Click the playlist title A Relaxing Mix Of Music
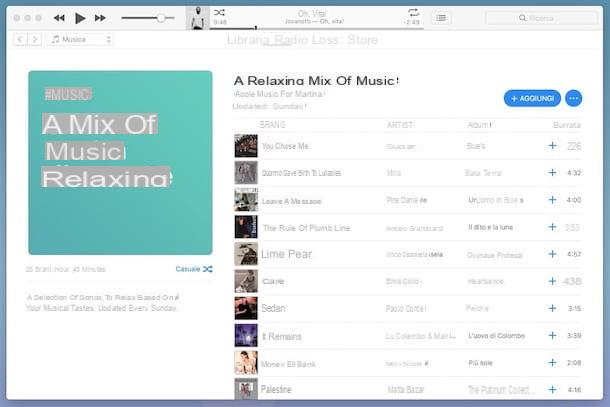 coord(316,81)
